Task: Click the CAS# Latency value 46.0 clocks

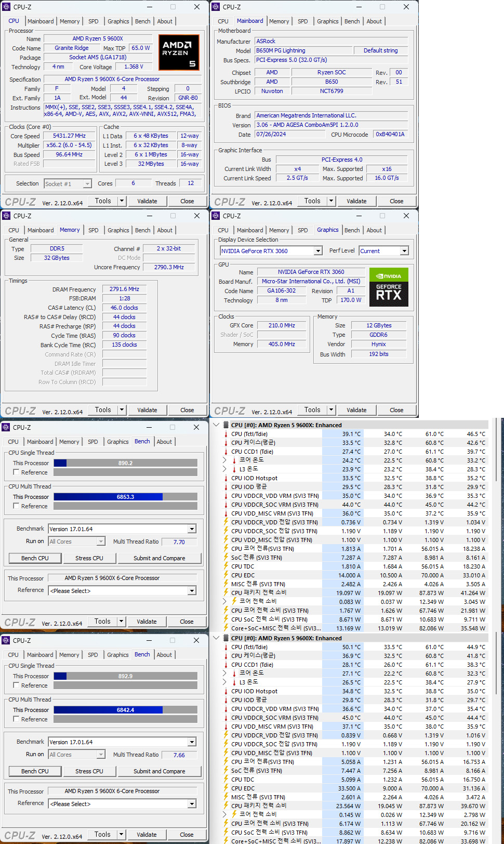Action: click(x=124, y=308)
